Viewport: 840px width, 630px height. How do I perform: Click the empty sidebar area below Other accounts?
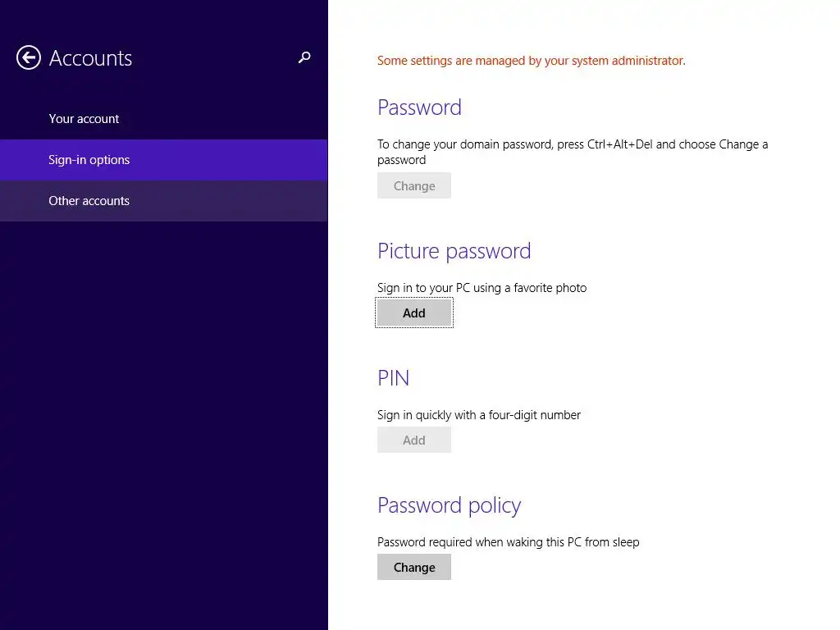click(164, 423)
